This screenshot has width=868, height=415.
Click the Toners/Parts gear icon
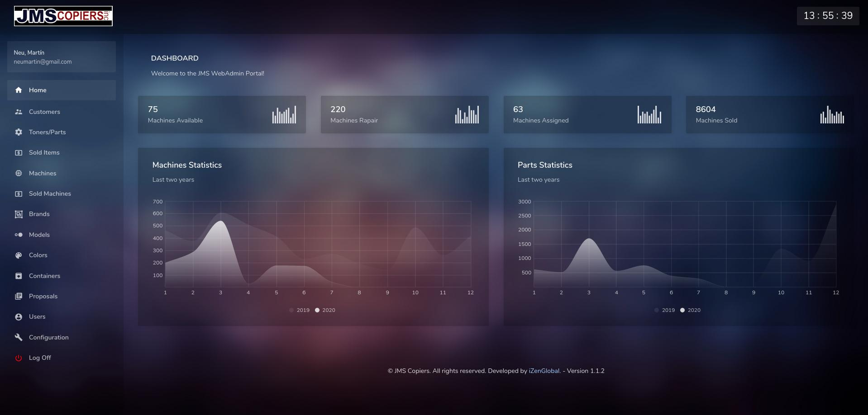click(x=19, y=132)
